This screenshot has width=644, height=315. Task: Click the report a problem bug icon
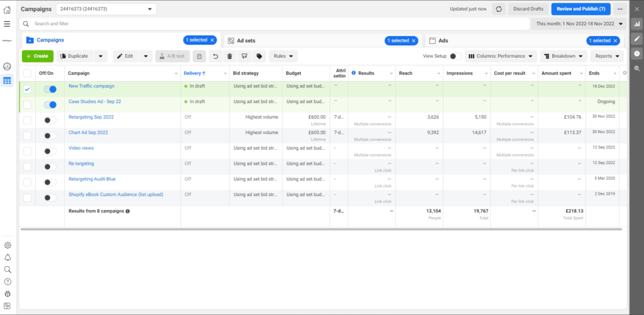[x=8, y=294]
